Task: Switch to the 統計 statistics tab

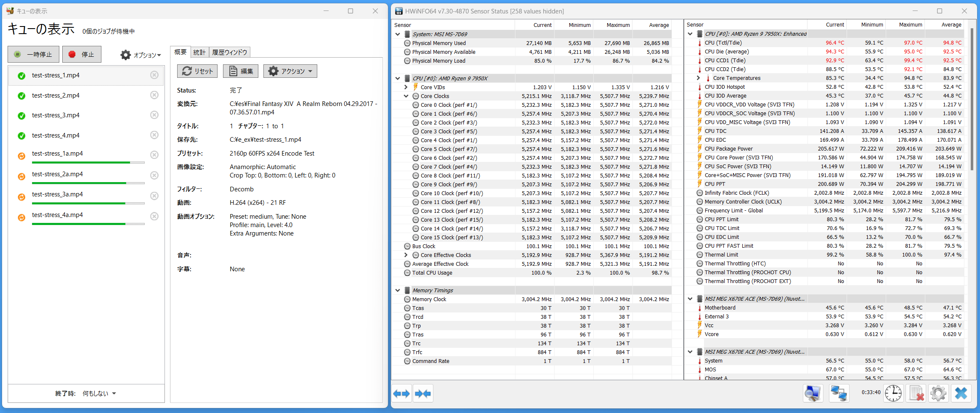Action: [x=199, y=52]
